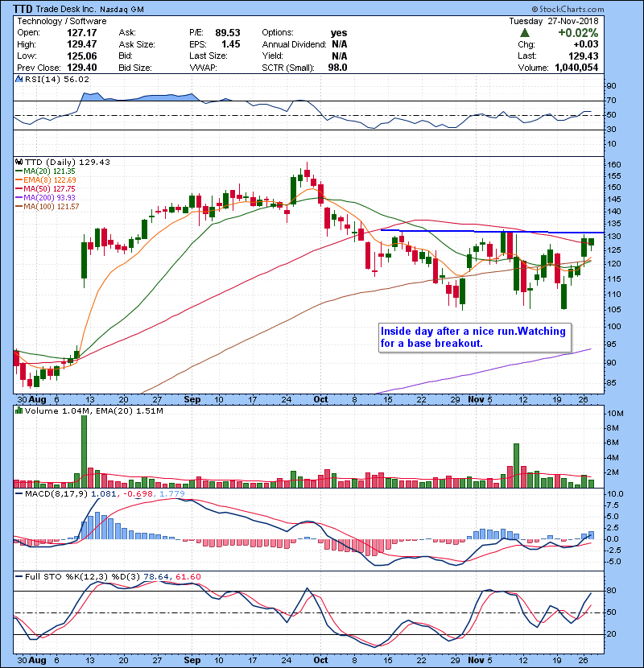Select the EMA(8) 122.69 legend entry

tap(46, 179)
